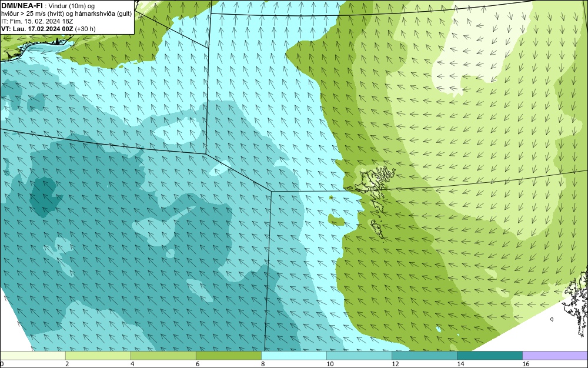Click the legend scale label '2'
The width and height of the screenshot is (588, 368).
click(67, 364)
